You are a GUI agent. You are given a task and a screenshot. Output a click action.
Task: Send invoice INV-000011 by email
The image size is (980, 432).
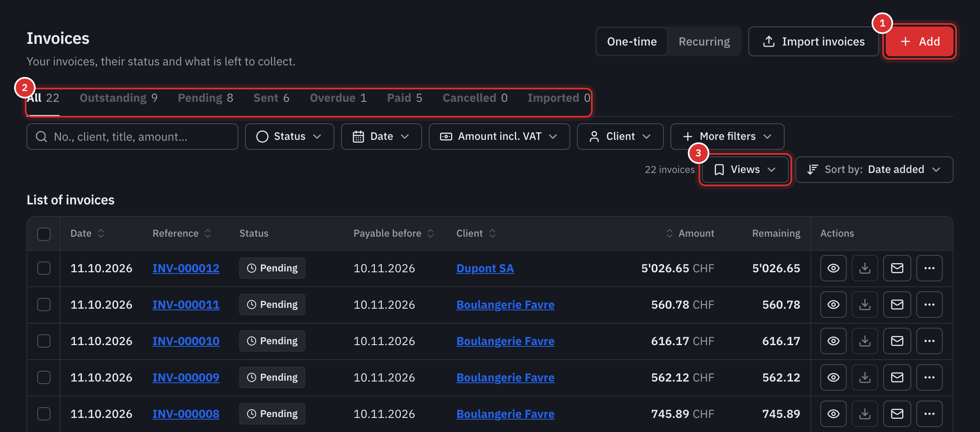point(897,305)
